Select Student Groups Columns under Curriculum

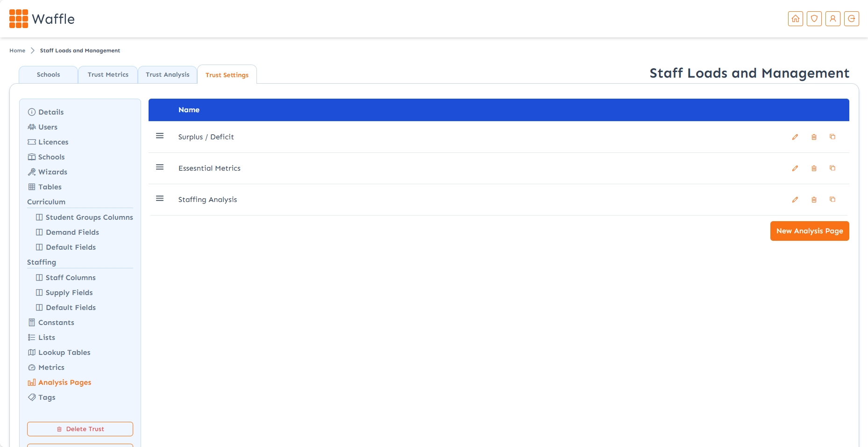pos(89,217)
